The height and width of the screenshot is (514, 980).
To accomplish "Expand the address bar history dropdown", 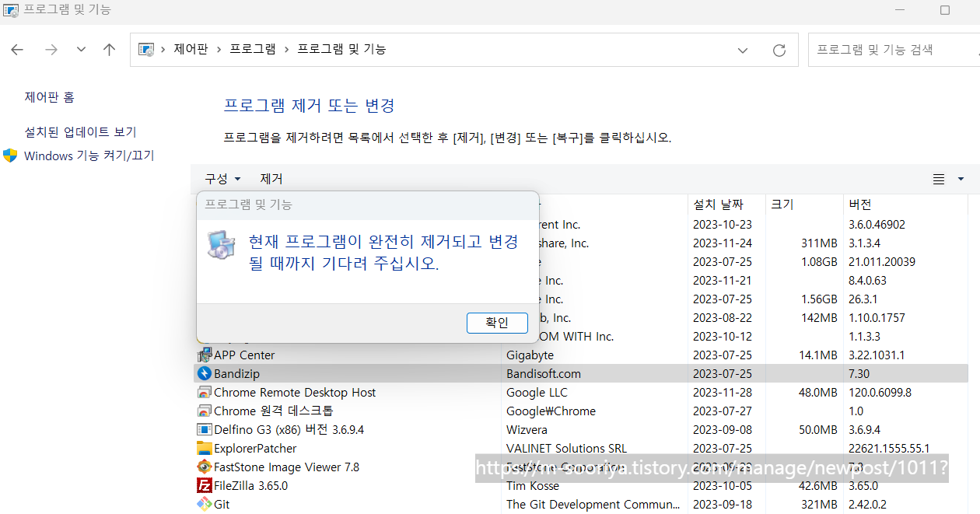I will point(743,50).
